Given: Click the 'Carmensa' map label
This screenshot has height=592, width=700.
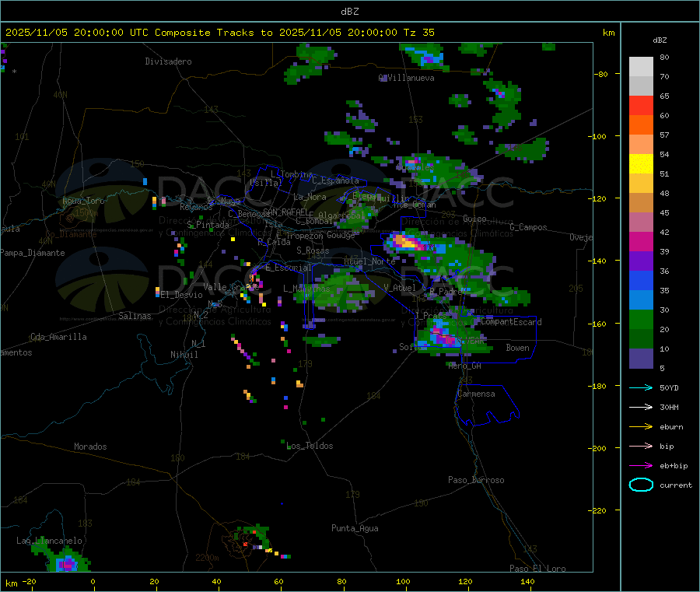Looking at the screenshot, I should (x=476, y=394).
